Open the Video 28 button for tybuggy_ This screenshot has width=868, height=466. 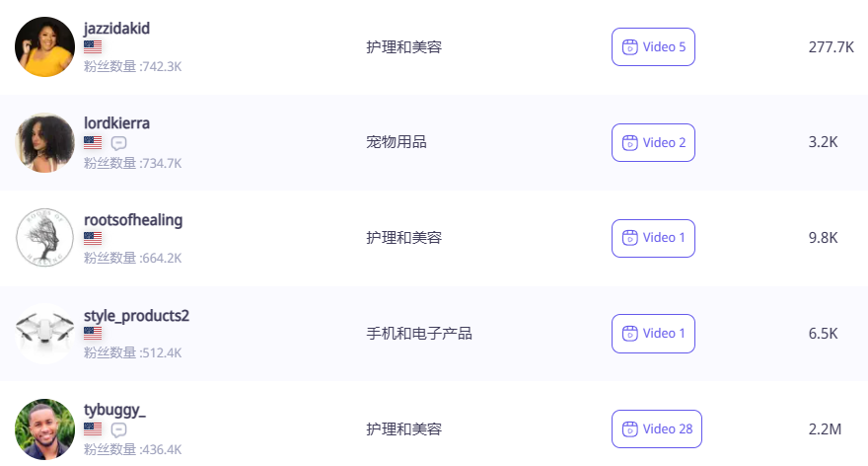click(x=656, y=429)
